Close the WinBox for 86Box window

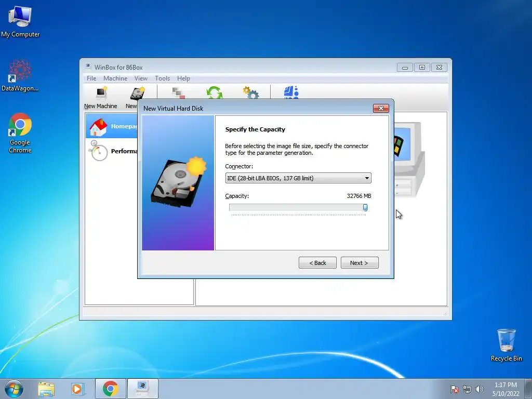[439, 68]
